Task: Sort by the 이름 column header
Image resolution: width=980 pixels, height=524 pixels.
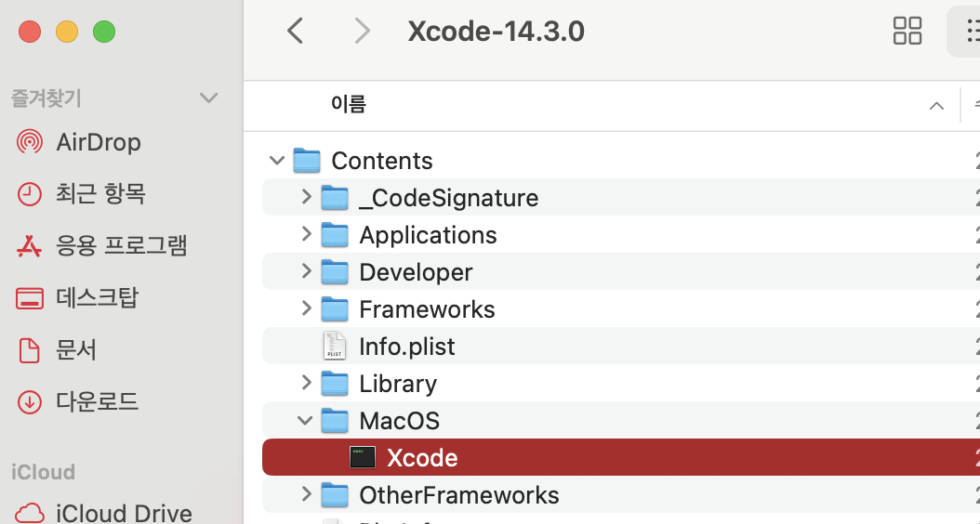Action: [x=348, y=104]
